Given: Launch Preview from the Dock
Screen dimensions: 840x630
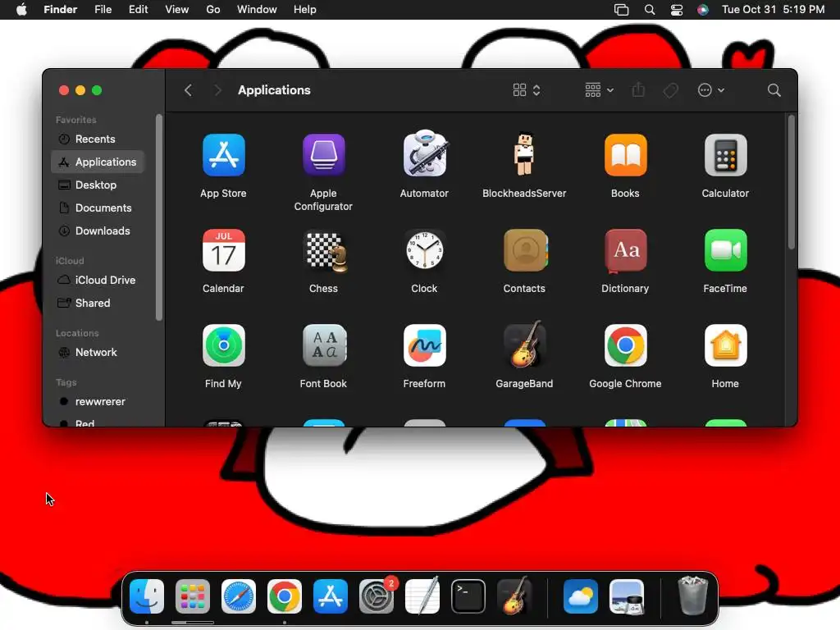Looking at the screenshot, I should [627, 596].
